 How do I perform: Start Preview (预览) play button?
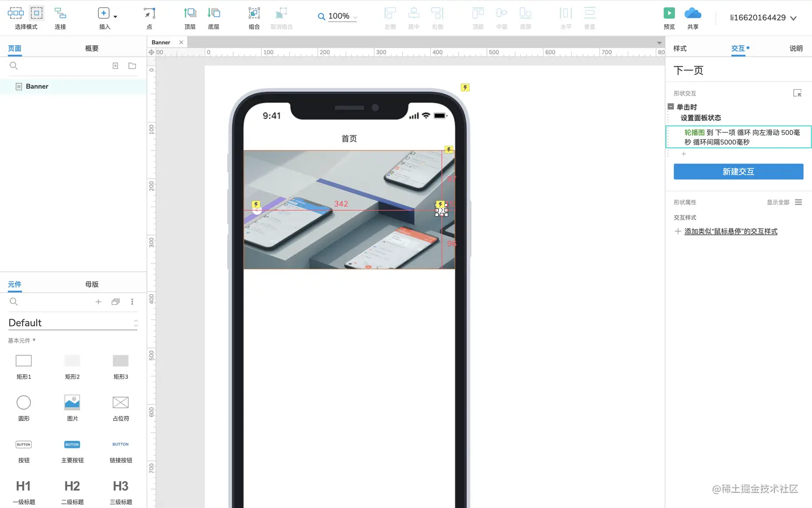(669, 13)
